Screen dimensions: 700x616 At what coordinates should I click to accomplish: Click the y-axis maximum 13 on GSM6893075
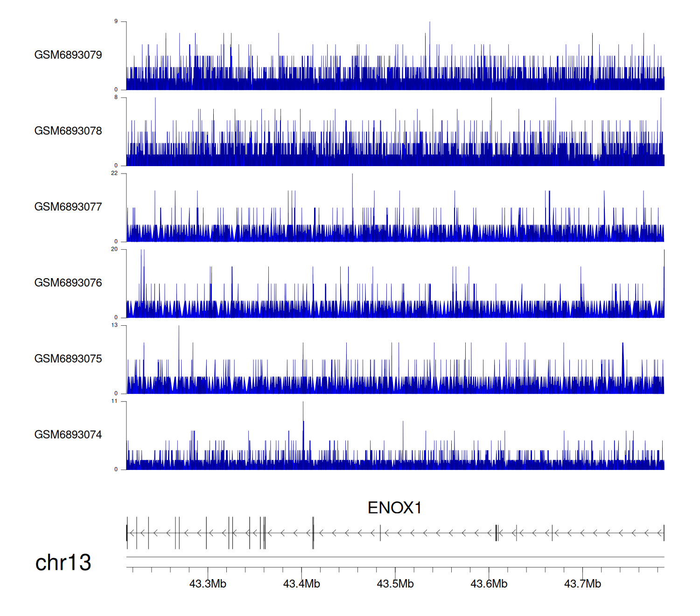pos(114,325)
